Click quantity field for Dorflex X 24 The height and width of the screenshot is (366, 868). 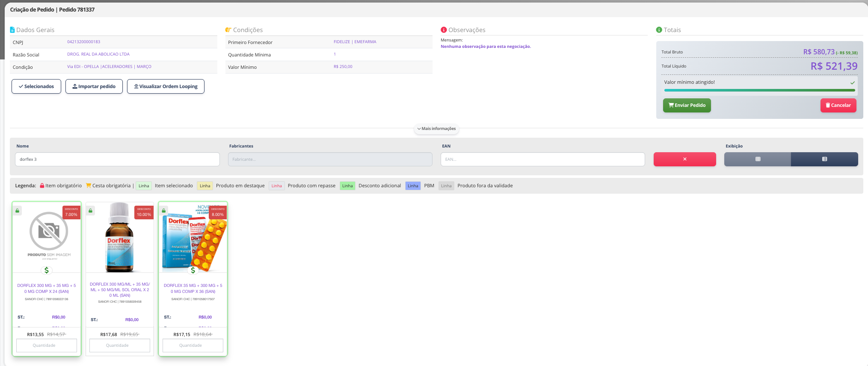pyautogui.click(x=47, y=345)
